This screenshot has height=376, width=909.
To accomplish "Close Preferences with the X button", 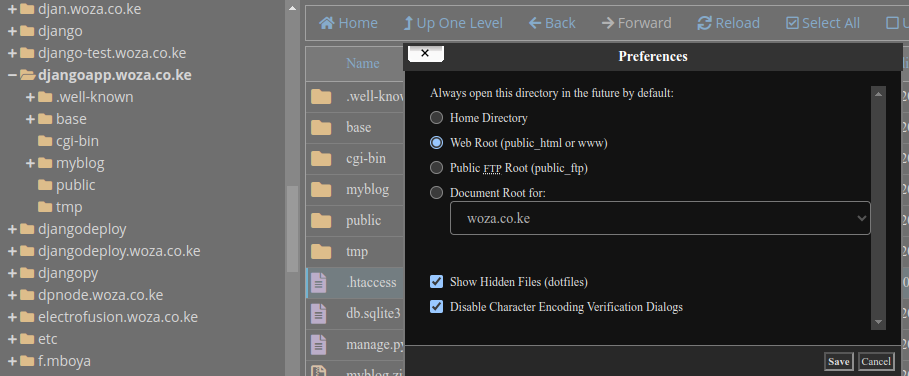I will [426, 54].
